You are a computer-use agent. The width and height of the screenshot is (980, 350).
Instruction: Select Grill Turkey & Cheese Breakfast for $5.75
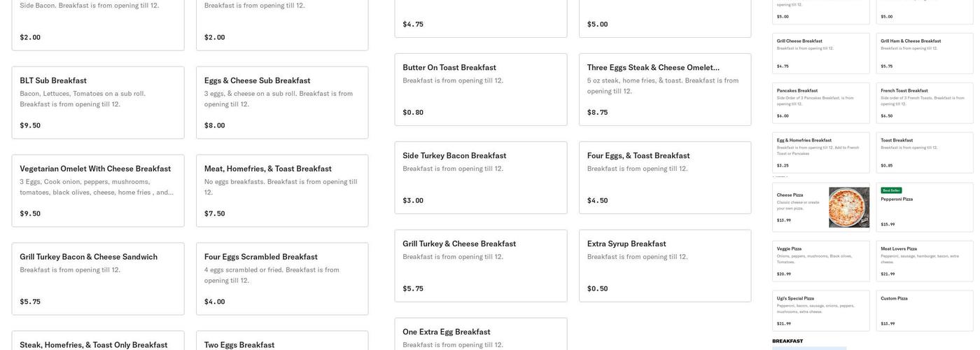click(481, 265)
